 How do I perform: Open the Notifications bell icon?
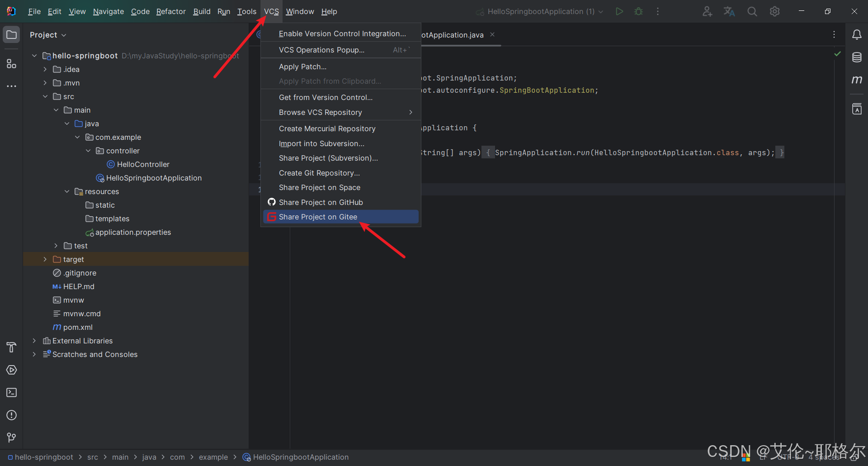857,35
